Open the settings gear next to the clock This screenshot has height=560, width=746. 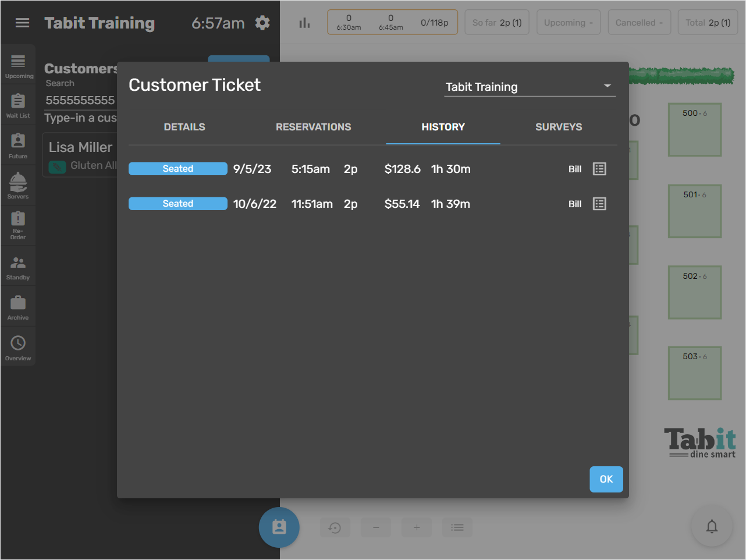tap(262, 22)
